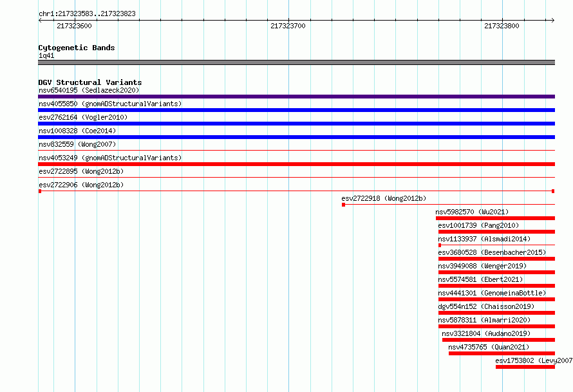Image resolution: width=573 pixels, height=392 pixels.
Task: Click ruler position 217323700
Action: 288,26
